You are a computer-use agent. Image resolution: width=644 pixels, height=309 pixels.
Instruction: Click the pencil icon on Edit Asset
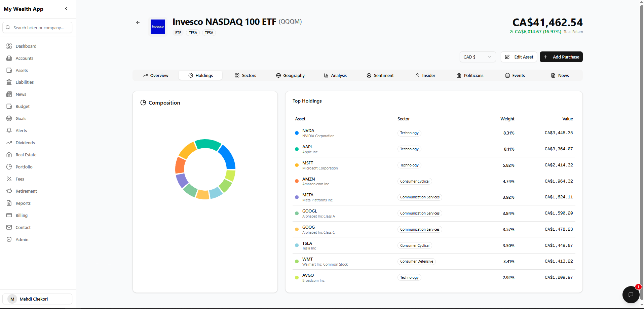point(507,57)
